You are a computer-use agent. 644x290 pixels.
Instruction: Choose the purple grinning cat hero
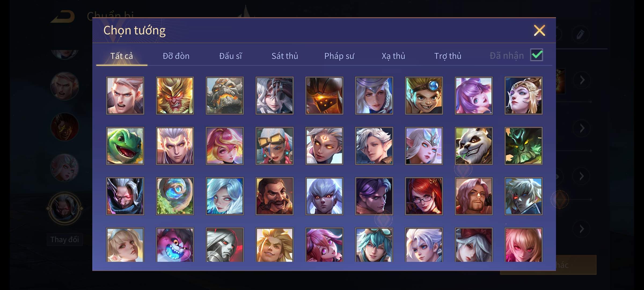[x=175, y=245]
